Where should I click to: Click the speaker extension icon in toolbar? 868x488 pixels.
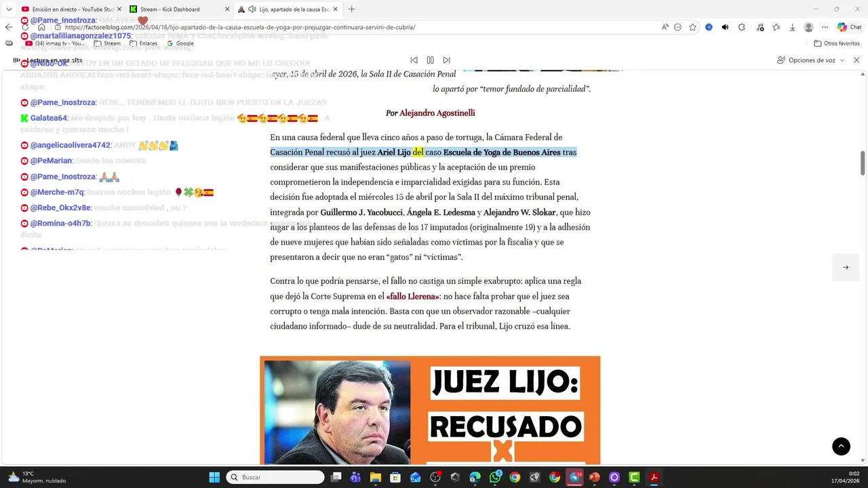point(725,27)
